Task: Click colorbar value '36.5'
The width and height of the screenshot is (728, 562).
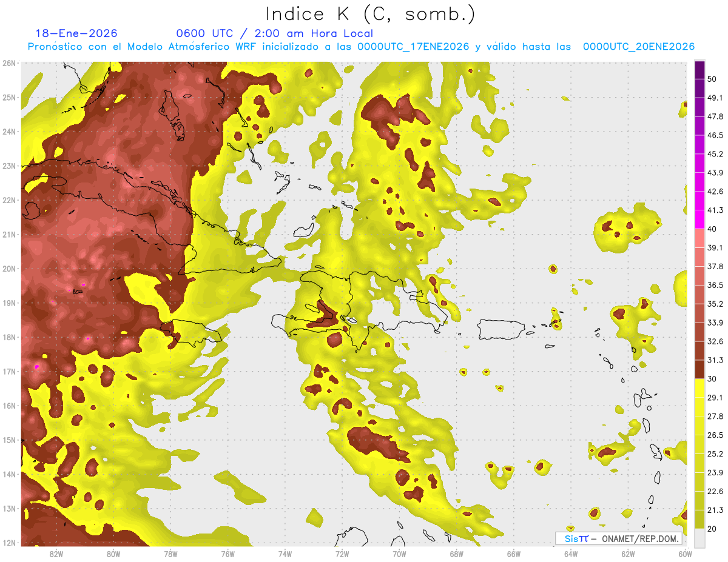Action: pyautogui.click(x=715, y=285)
